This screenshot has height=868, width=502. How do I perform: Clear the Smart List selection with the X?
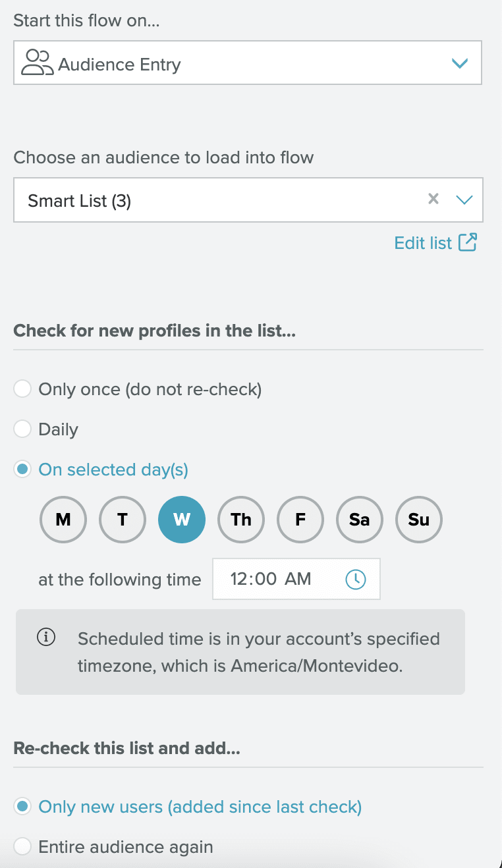433,199
